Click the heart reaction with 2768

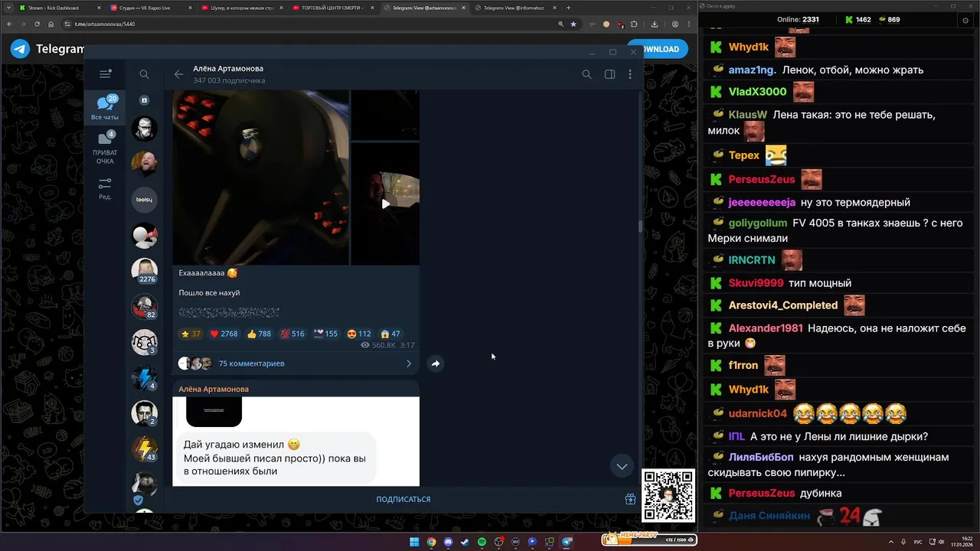[224, 334]
